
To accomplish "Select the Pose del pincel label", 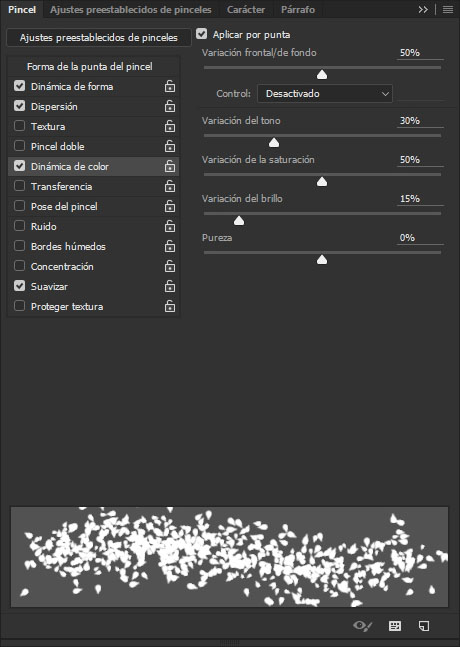I will pyautogui.click(x=64, y=206).
